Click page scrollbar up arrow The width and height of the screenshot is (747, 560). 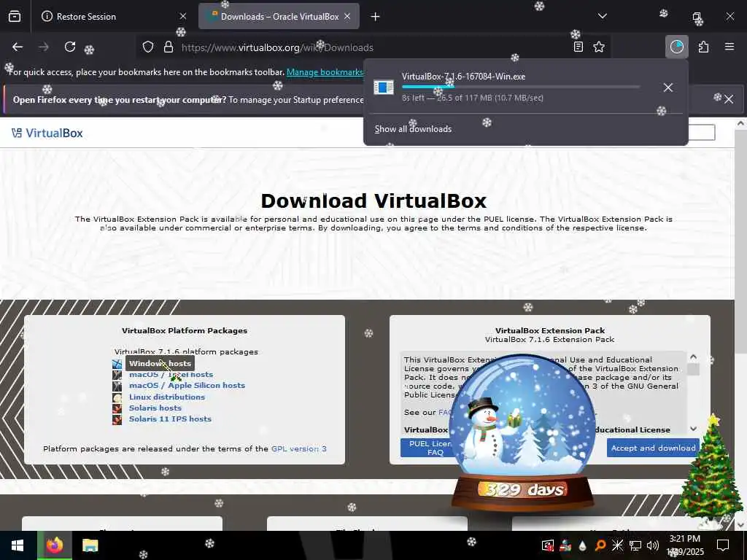click(740, 123)
